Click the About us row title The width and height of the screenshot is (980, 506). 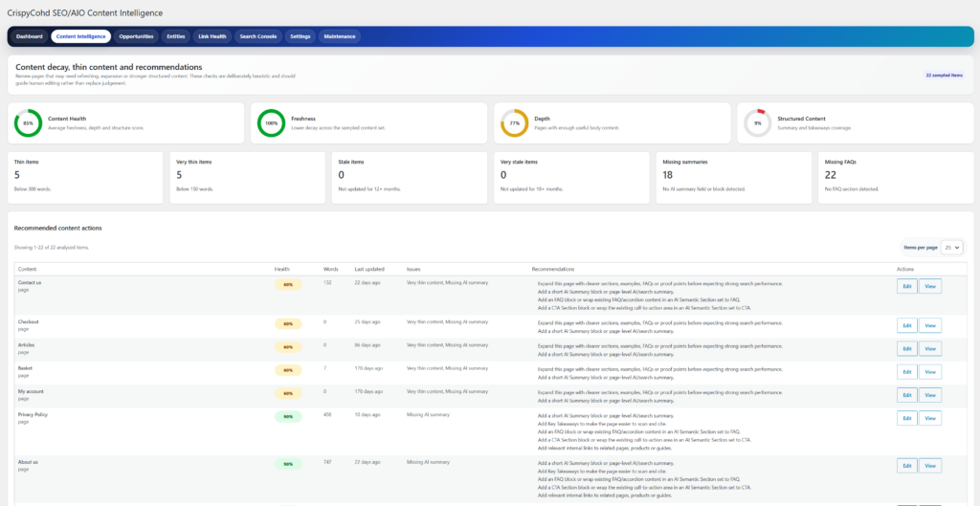(x=28, y=462)
